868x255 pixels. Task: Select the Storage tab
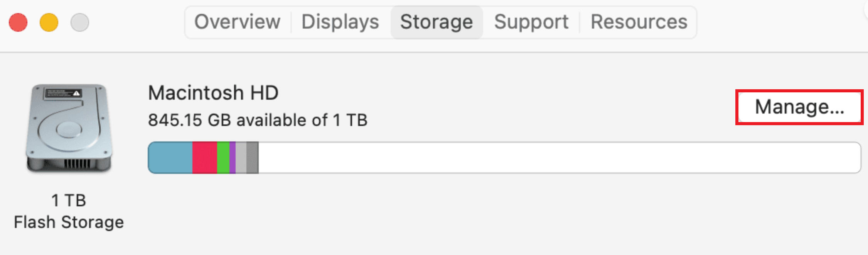pos(437,22)
